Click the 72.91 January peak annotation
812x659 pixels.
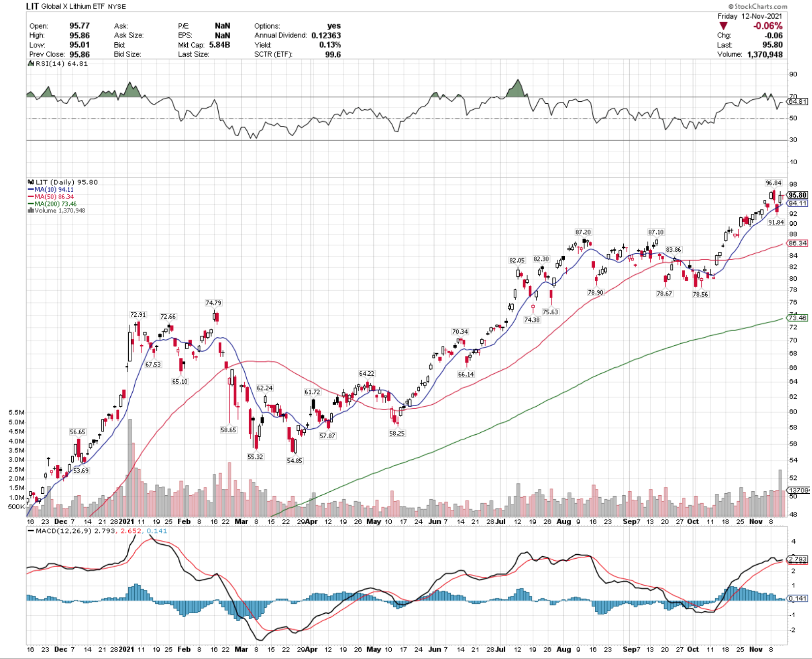click(x=138, y=315)
